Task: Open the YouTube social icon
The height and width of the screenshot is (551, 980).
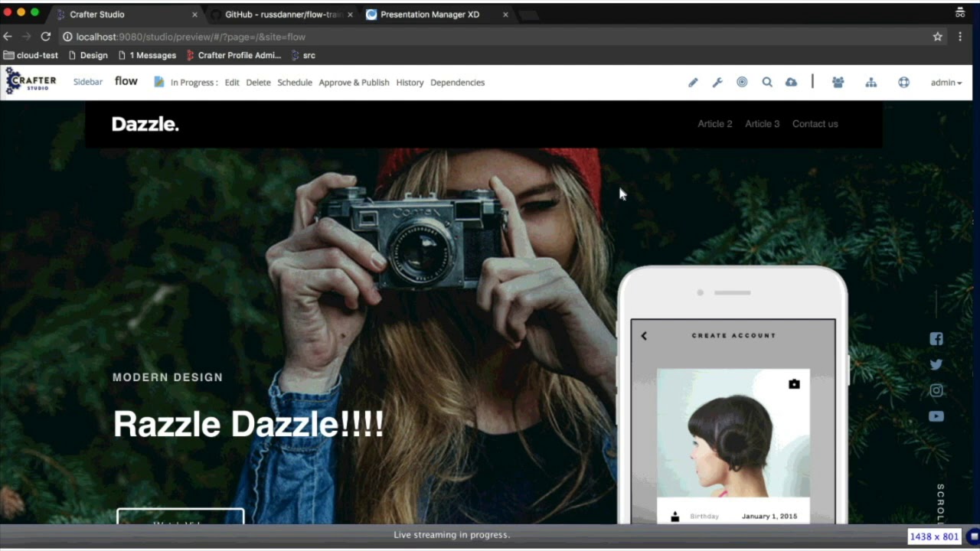Action: click(936, 416)
